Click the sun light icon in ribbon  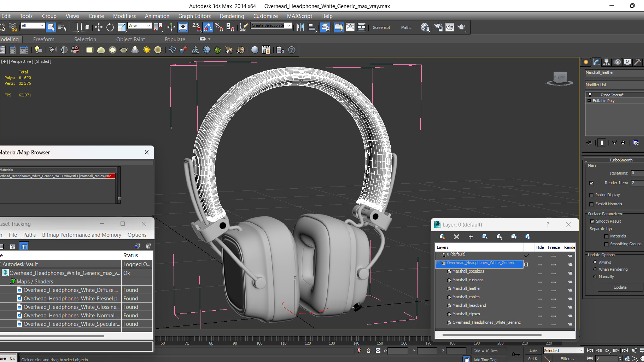[x=147, y=50]
